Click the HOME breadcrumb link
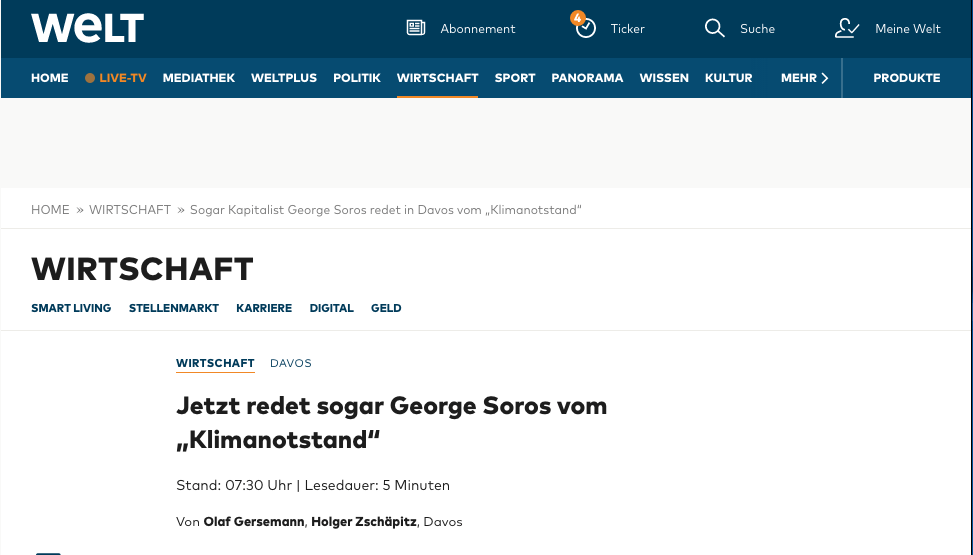Screen dimensions: 973x555 click(x=50, y=210)
